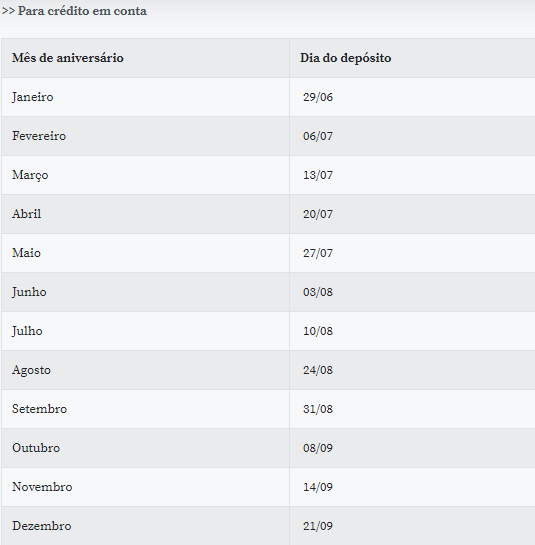Image resolution: width=535 pixels, height=545 pixels.
Task: Select the Março month cell
Action: click(145, 175)
